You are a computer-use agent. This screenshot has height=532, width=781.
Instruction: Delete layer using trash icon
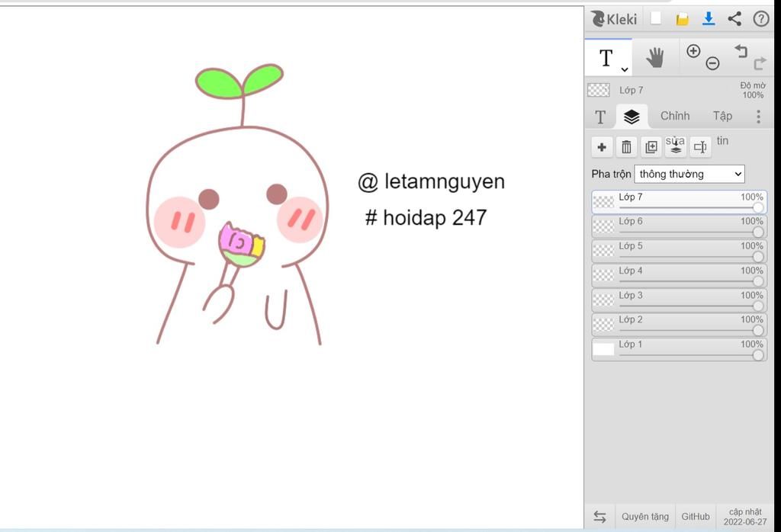626,147
